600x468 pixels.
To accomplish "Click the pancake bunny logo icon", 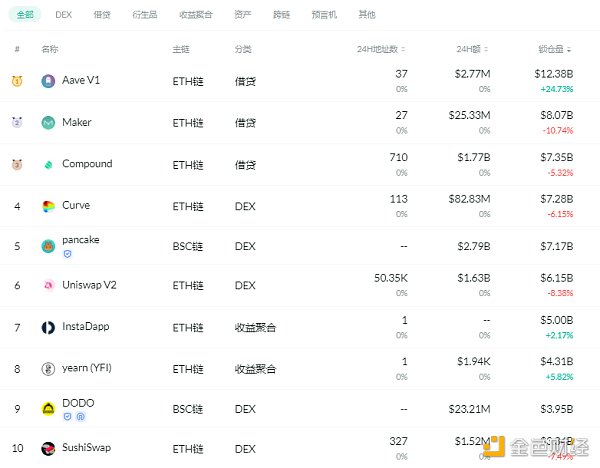I will pos(48,246).
